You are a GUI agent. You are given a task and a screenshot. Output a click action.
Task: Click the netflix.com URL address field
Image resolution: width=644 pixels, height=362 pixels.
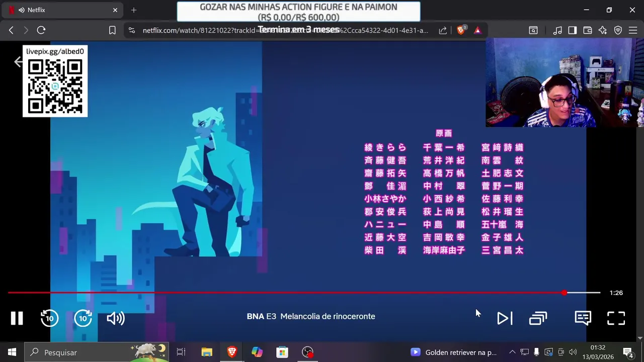(x=285, y=30)
